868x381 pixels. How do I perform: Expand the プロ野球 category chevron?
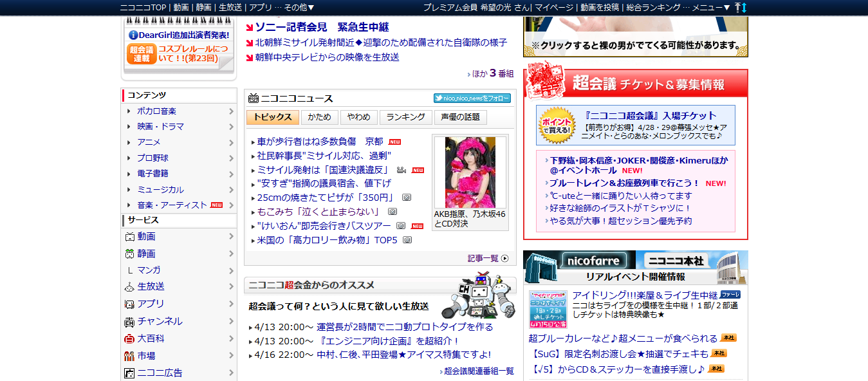coord(231,158)
